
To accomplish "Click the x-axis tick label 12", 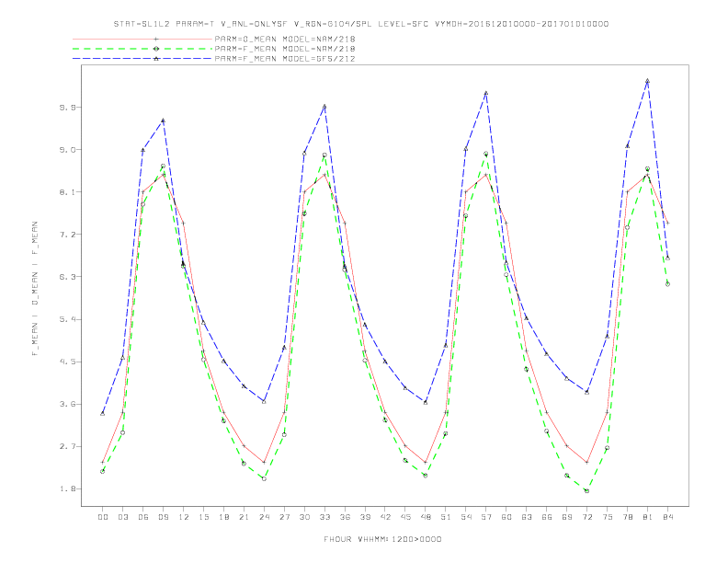I will (x=184, y=517).
